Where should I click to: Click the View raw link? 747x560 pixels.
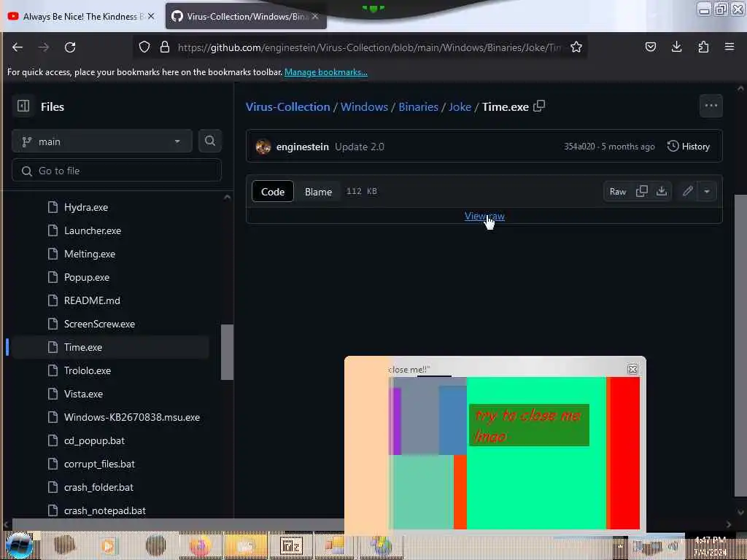(484, 216)
